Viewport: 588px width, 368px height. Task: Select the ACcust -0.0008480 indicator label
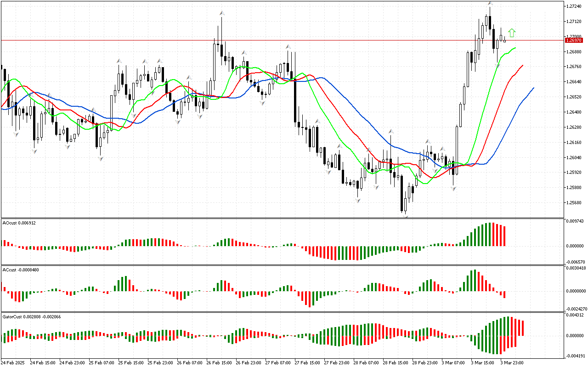pos(21,270)
